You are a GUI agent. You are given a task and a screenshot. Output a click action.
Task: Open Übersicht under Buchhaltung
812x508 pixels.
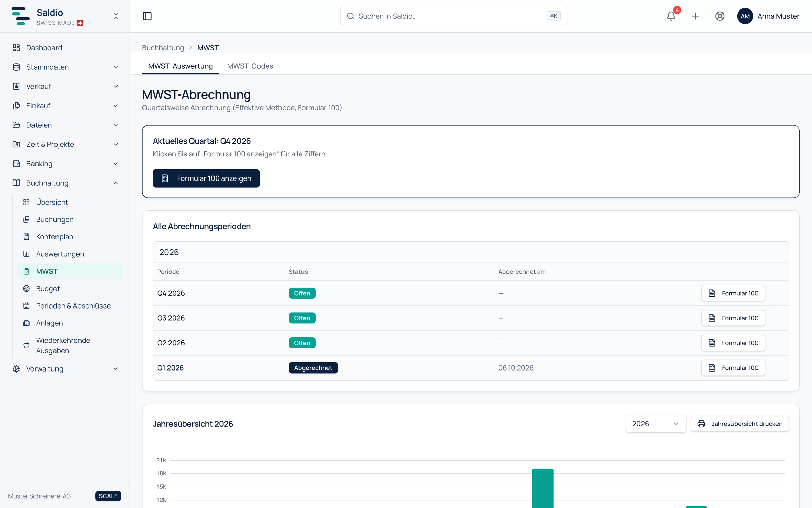pyautogui.click(x=70, y=202)
